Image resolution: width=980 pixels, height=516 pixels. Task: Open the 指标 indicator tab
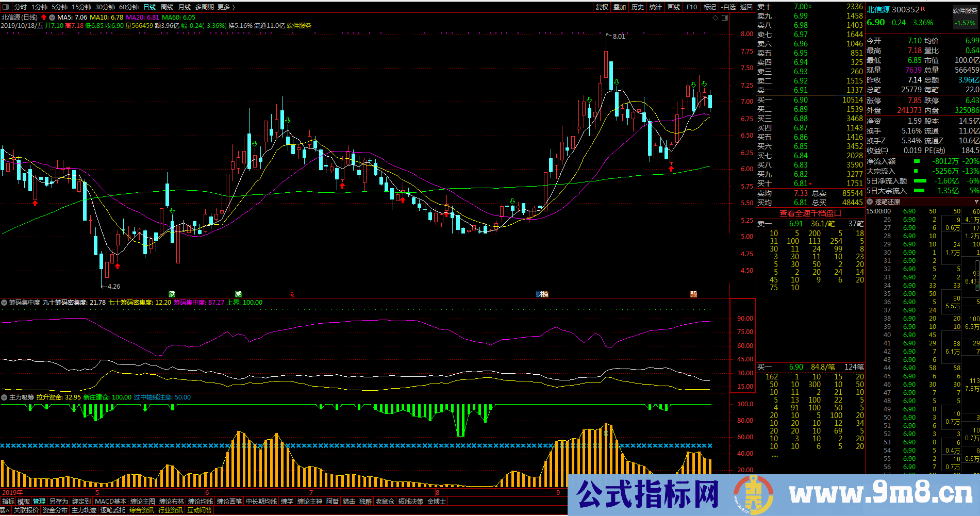point(8,501)
